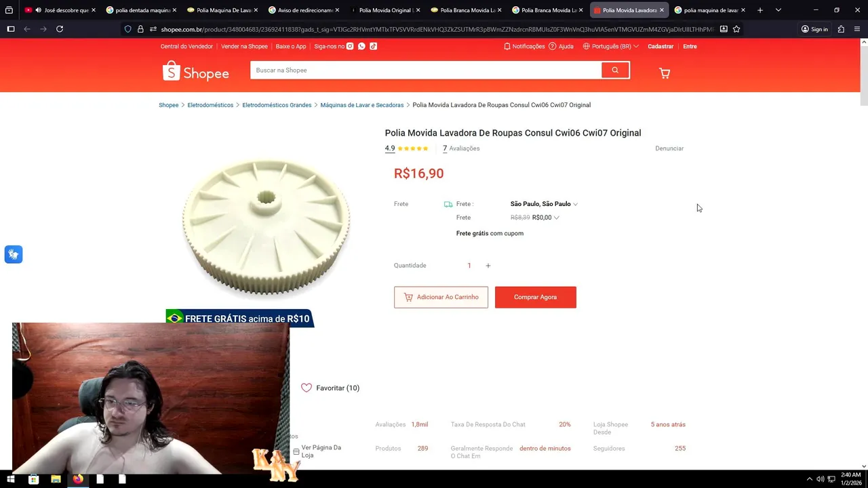
Task: Switch to the Polia Movida Original tab
Action: (384, 10)
